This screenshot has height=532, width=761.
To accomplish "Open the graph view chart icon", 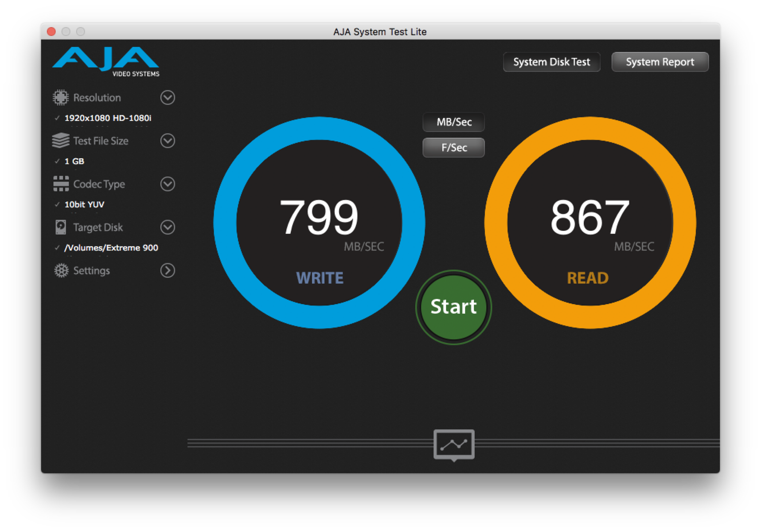I will click(454, 444).
